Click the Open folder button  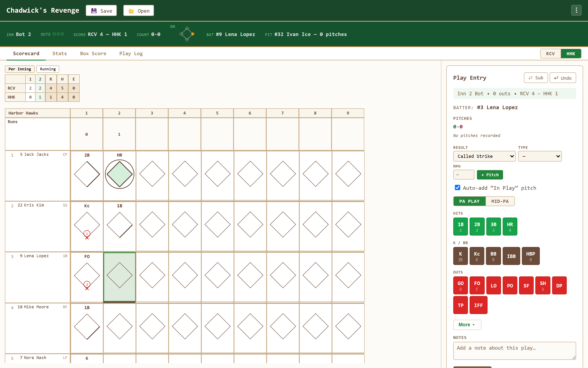pyautogui.click(x=138, y=10)
